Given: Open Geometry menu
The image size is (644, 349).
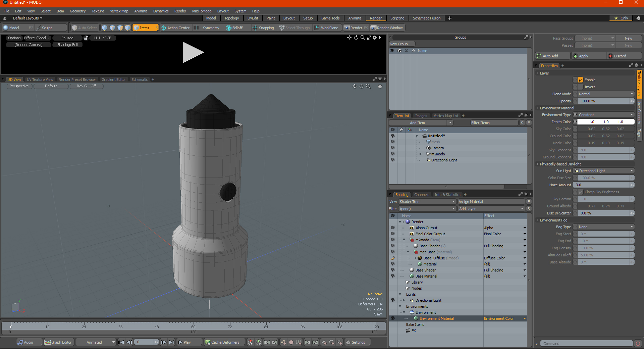Looking at the screenshot, I should pos(77,11).
